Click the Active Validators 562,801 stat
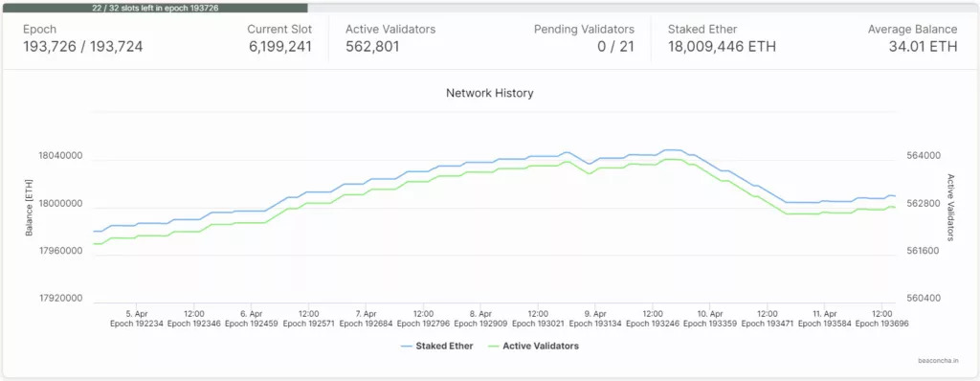 coord(372,46)
